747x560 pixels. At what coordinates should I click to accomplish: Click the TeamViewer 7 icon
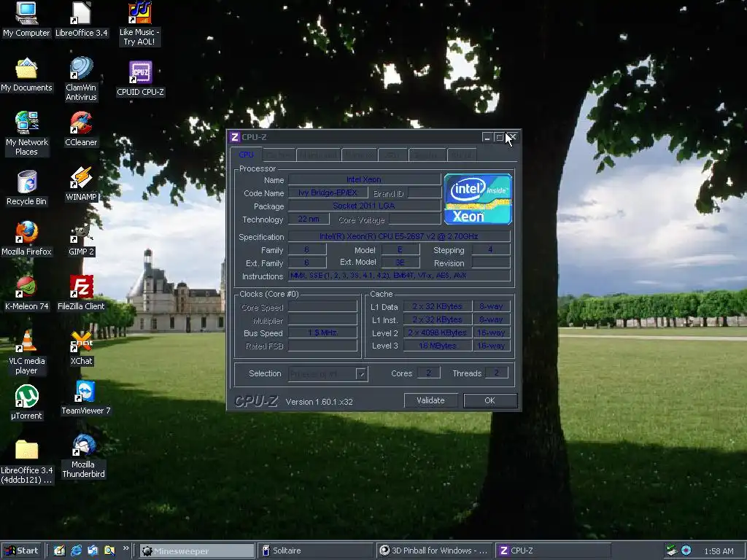tap(86, 397)
